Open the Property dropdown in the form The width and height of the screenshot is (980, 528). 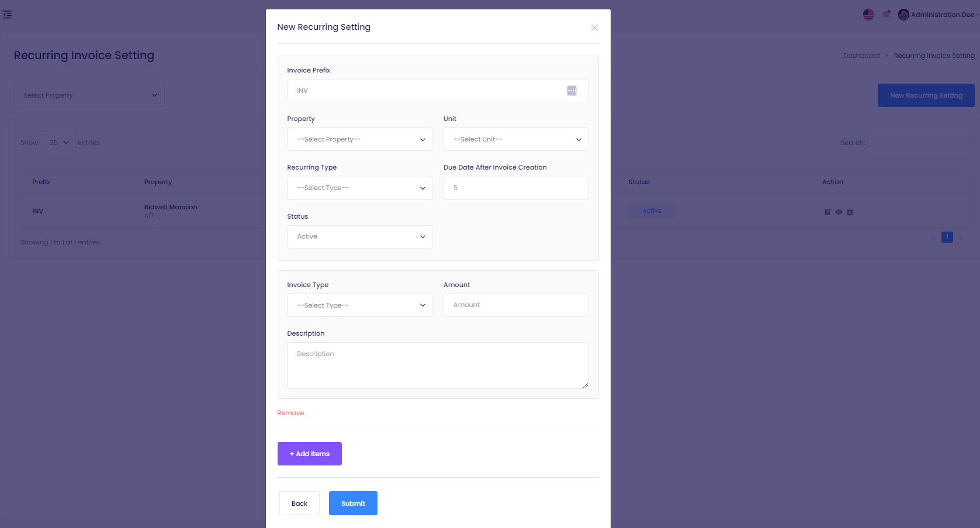click(x=359, y=140)
